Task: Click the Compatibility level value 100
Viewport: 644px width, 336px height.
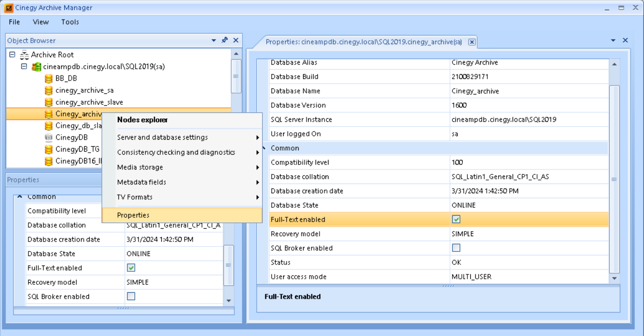Action: coord(457,163)
